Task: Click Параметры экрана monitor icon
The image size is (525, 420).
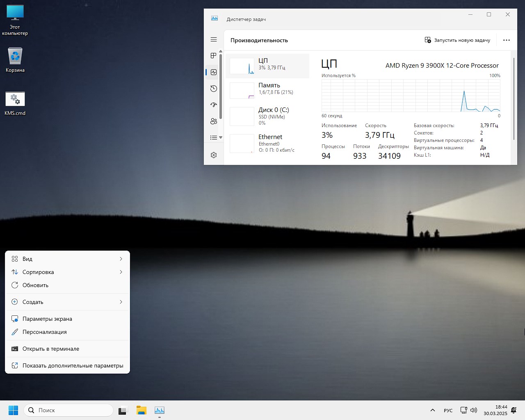Action: coord(15,319)
